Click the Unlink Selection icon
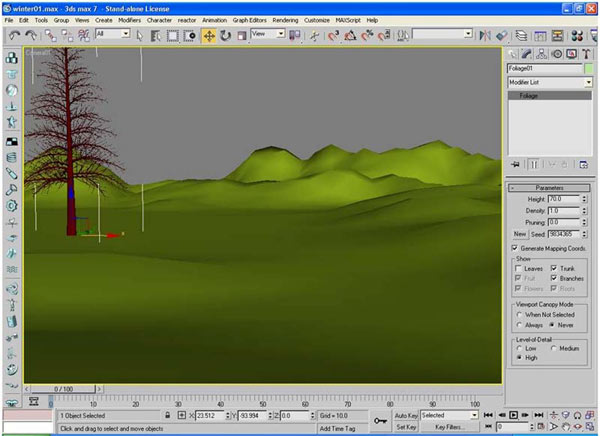Image resolution: width=600 pixels, height=436 pixels. click(x=67, y=36)
